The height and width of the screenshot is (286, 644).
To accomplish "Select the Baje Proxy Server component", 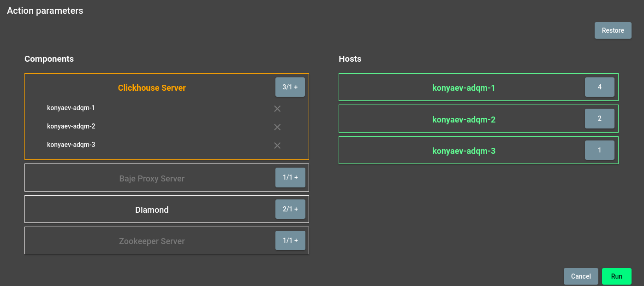I will [152, 179].
